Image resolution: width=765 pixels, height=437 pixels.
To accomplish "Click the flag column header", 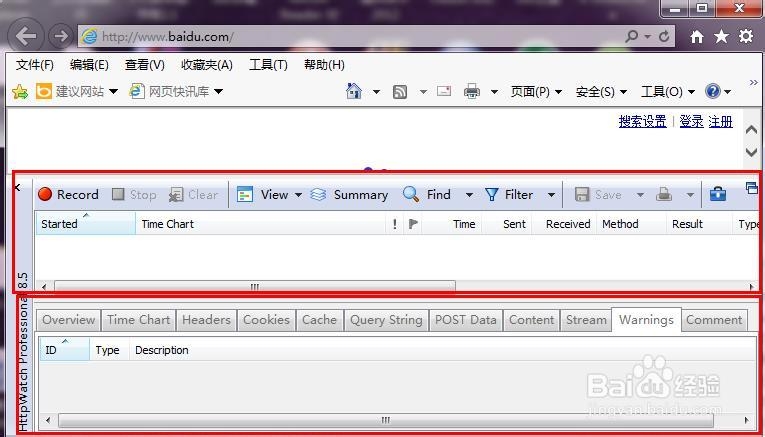I will 413,223.
